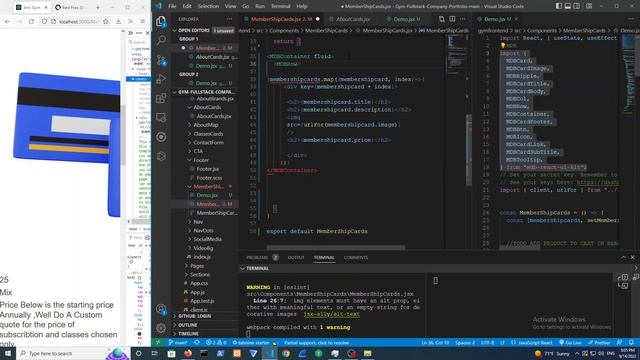Collapse the Footer folder
This screenshot has width=640, height=360.
click(201, 160)
